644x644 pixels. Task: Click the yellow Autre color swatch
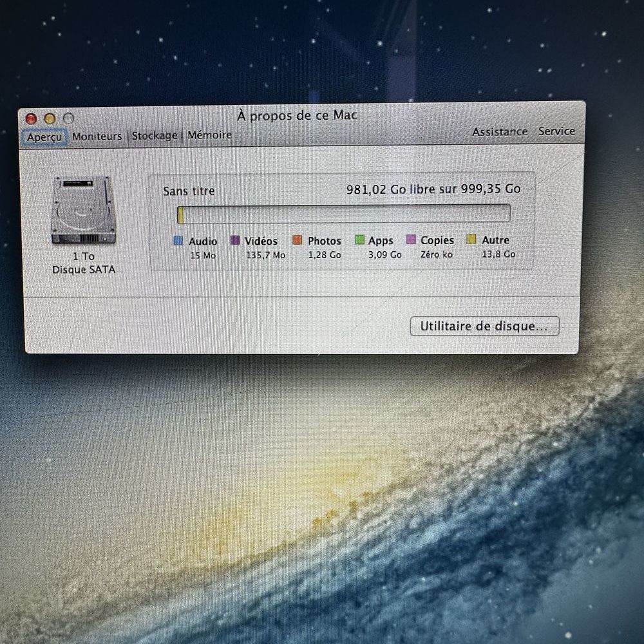click(471, 239)
